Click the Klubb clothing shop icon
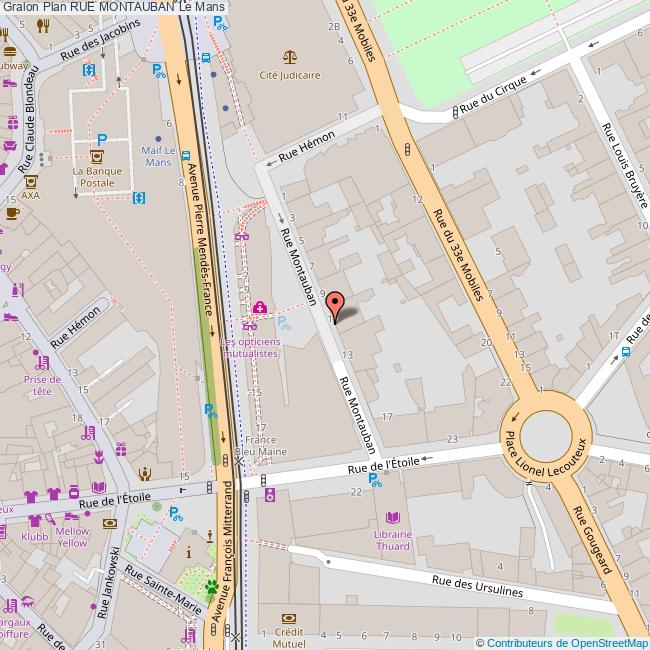Screen dimensions: 650x650 pos(34,520)
